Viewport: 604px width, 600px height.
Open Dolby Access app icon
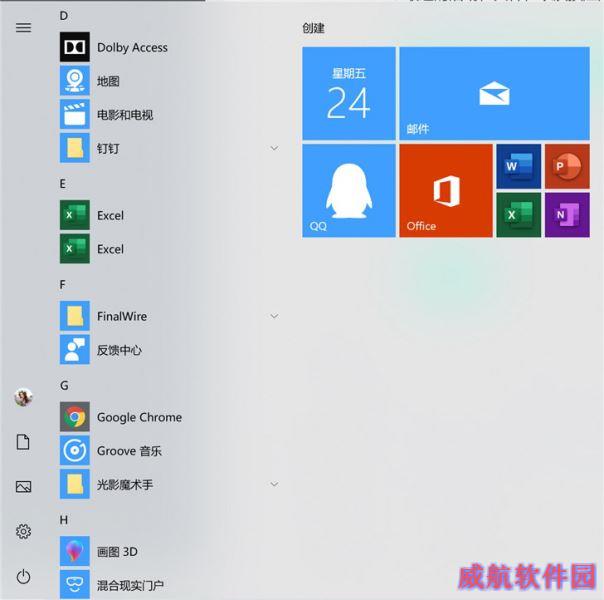75,47
